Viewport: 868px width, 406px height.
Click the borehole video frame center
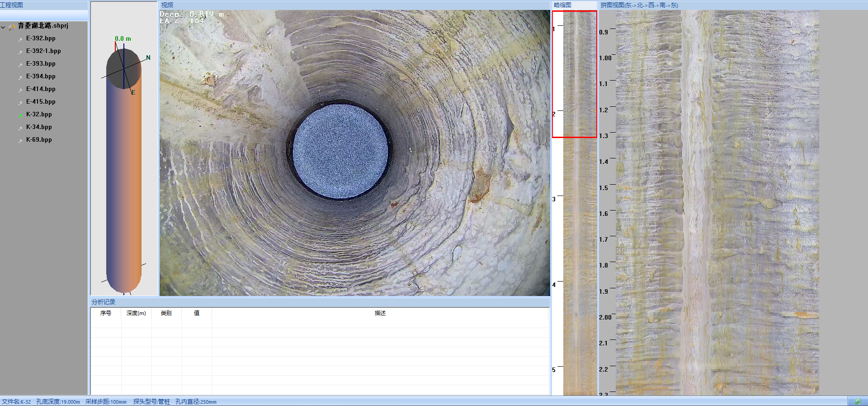pos(354,153)
